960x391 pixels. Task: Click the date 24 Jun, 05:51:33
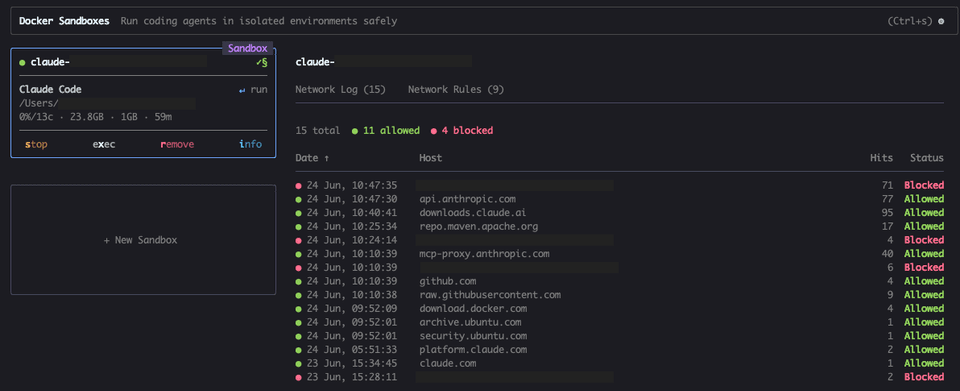[x=352, y=349]
